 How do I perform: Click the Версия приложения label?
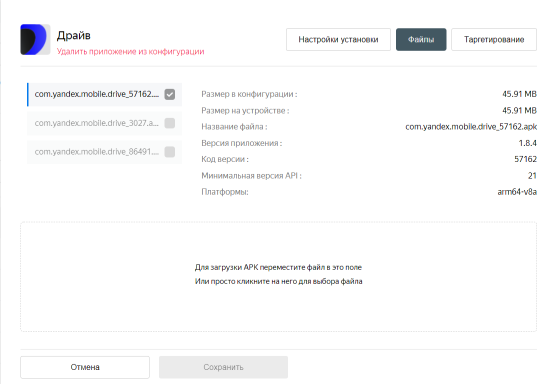pyautogui.click(x=242, y=143)
